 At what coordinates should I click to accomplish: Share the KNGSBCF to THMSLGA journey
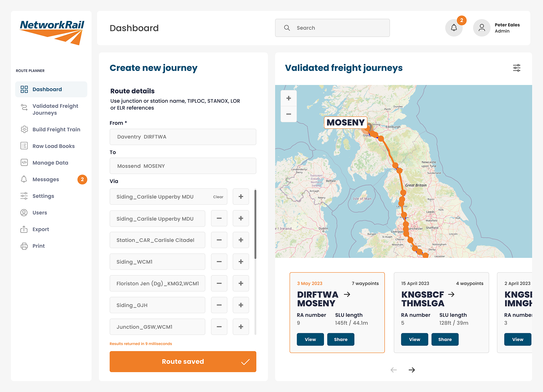[x=445, y=339]
